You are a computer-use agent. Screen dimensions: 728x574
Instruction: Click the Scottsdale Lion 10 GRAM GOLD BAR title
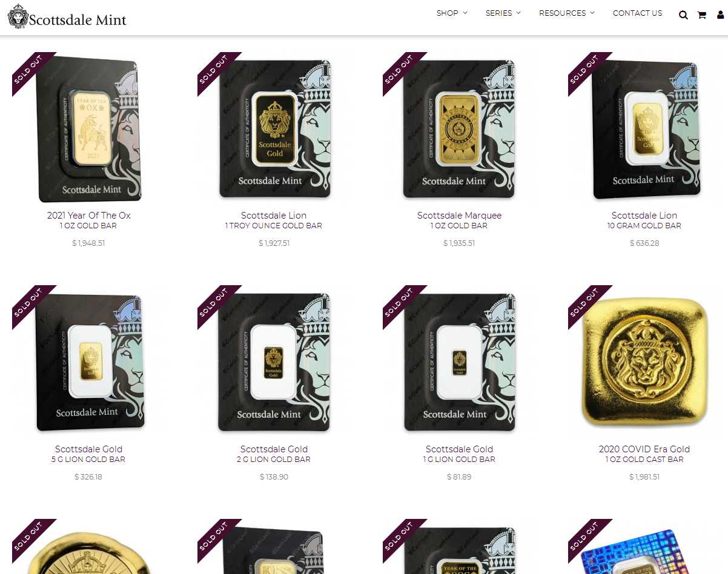[x=644, y=220]
